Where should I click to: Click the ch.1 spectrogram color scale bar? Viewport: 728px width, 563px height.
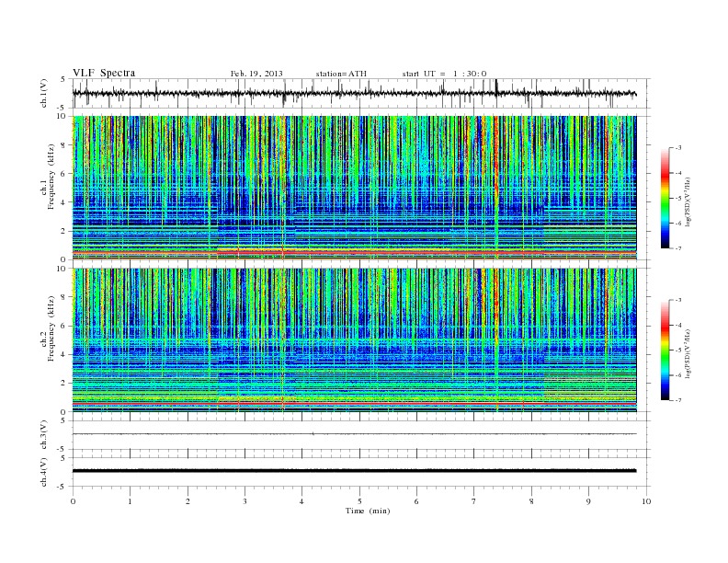665,198
